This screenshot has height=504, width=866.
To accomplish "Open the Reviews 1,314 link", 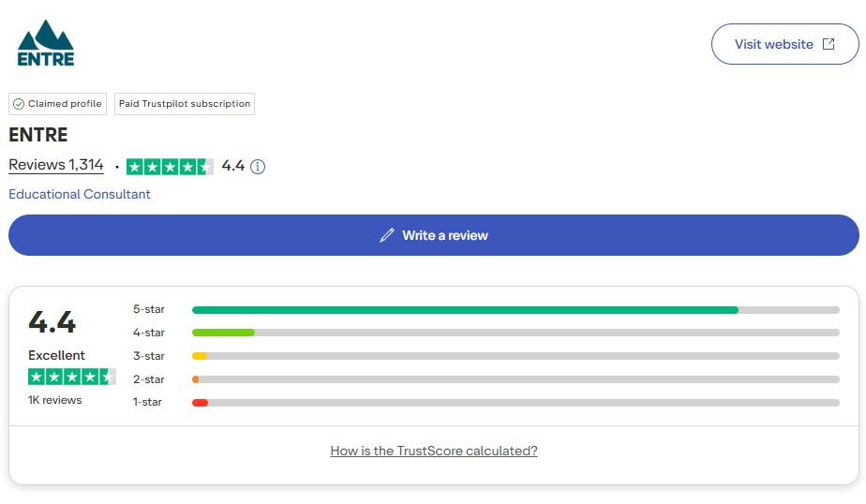I will [56, 165].
